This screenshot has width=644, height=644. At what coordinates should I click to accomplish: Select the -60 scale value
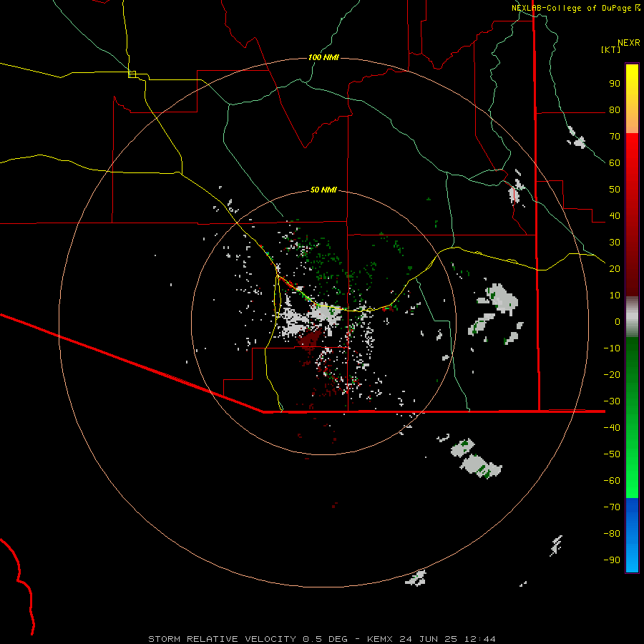point(612,481)
